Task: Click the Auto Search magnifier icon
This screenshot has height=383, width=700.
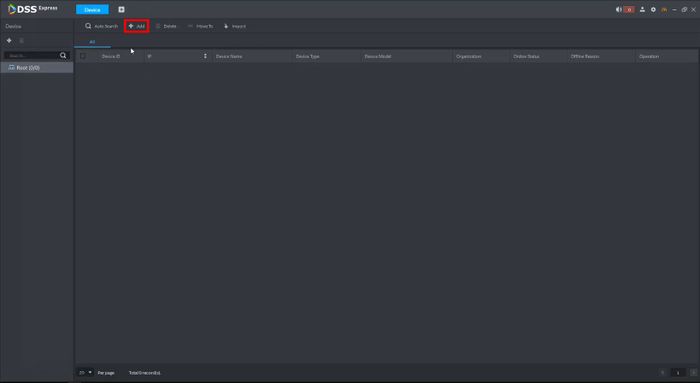Action: tap(88, 26)
